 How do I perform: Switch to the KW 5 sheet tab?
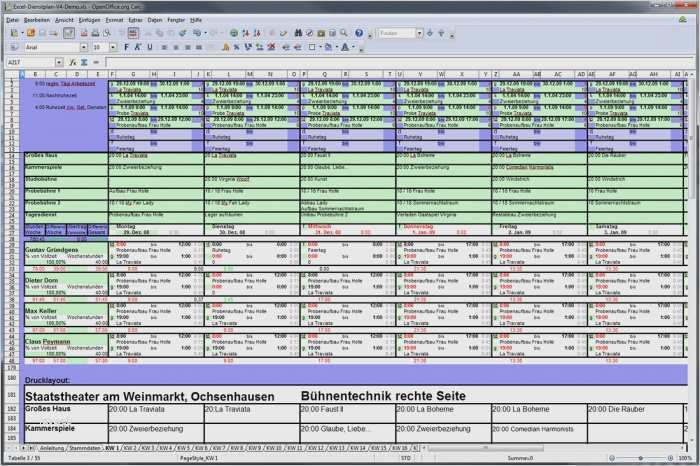pos(183,448)
